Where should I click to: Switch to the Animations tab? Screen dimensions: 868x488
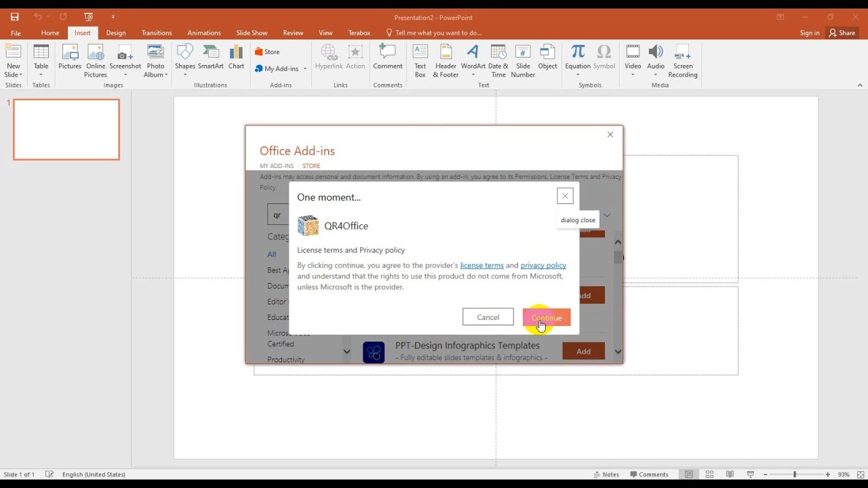(x=204, y=33)
